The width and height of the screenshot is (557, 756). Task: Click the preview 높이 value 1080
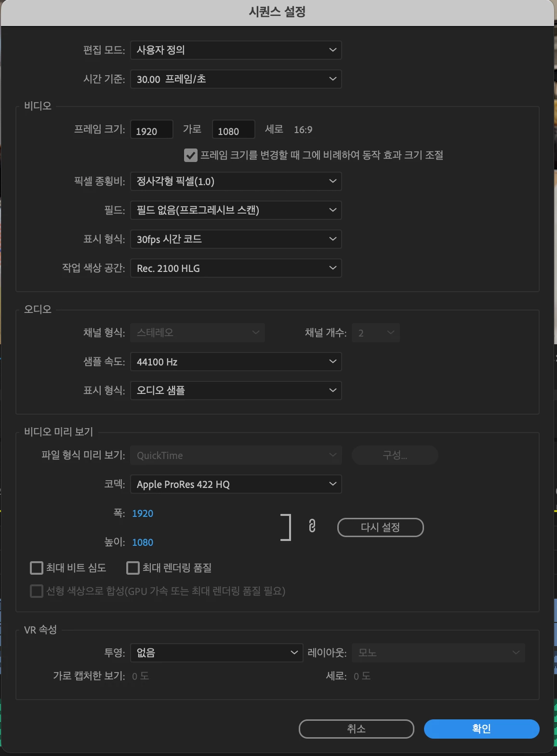pos(143,542)
